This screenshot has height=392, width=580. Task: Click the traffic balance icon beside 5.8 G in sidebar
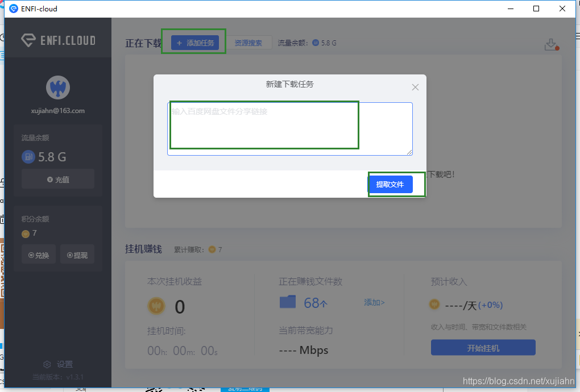tap(28, 157)
